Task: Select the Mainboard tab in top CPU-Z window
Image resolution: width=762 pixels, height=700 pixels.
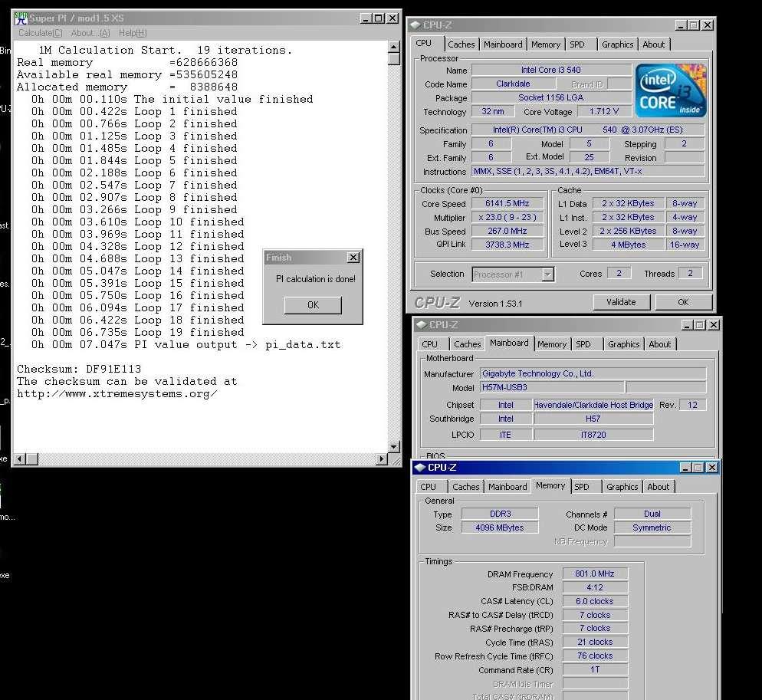Action: tap(503, 44)
